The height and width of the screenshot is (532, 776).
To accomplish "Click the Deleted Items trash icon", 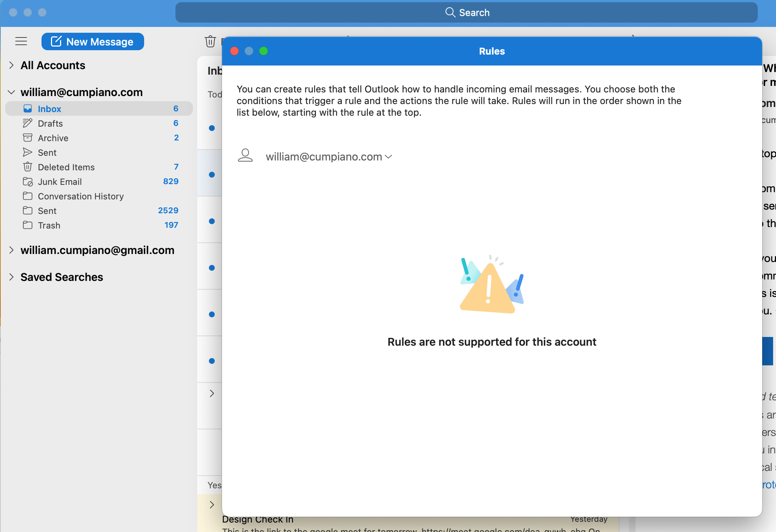I will point(28,167).
